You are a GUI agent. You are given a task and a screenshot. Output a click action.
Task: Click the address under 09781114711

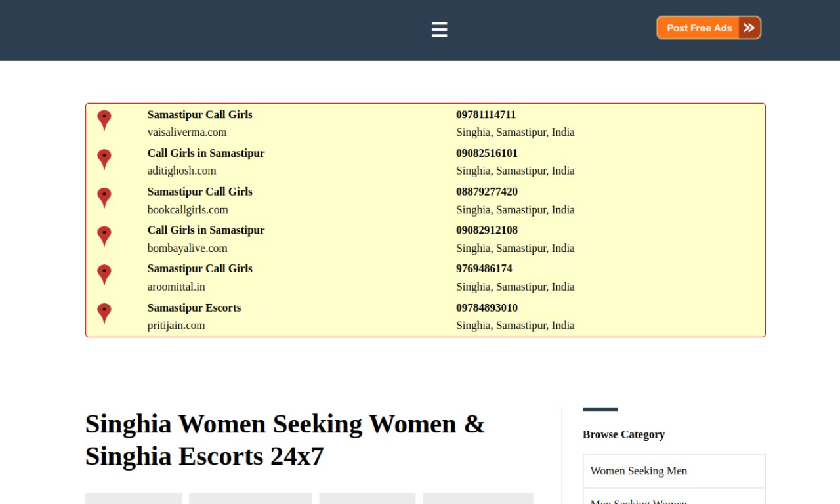pyautogui.click(x=515, y=132)
